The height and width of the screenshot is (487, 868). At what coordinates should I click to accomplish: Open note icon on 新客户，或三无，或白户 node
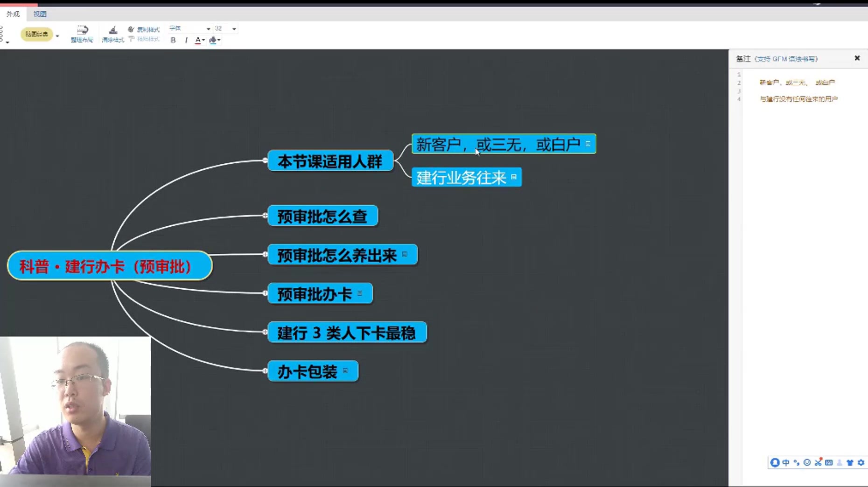pos(588,144)
